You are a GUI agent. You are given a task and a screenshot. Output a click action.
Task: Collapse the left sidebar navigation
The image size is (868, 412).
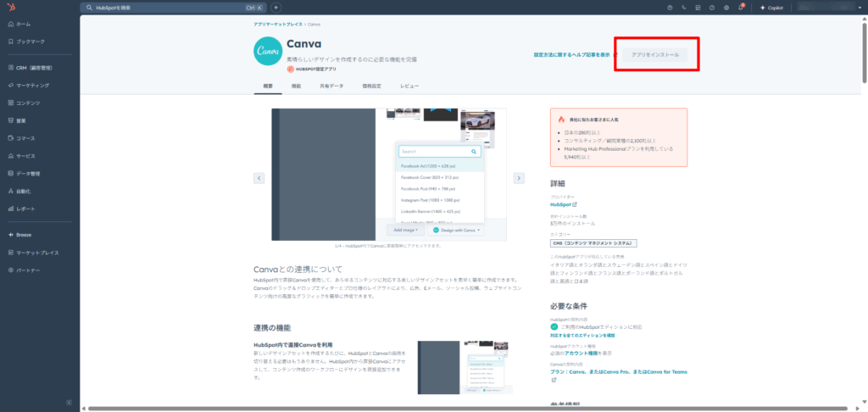70,402
